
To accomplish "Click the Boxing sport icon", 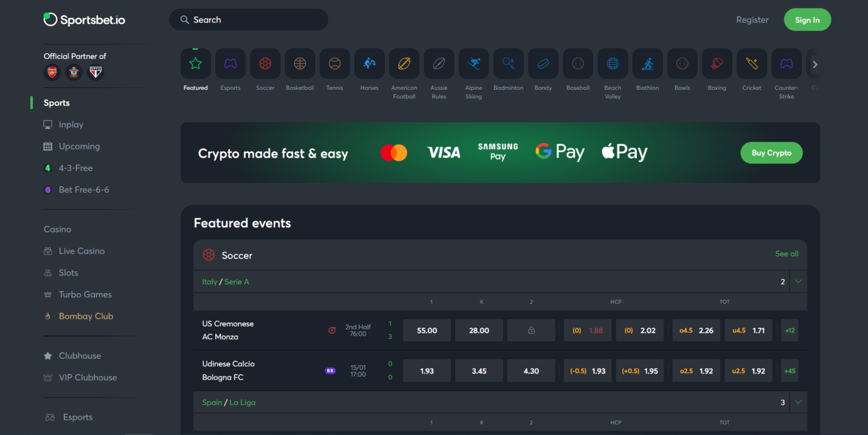I will point(717,63).
